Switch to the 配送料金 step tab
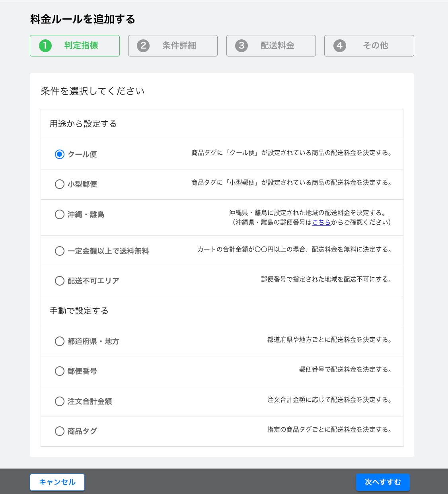448x494 pixels. click(x=271, y=46)
